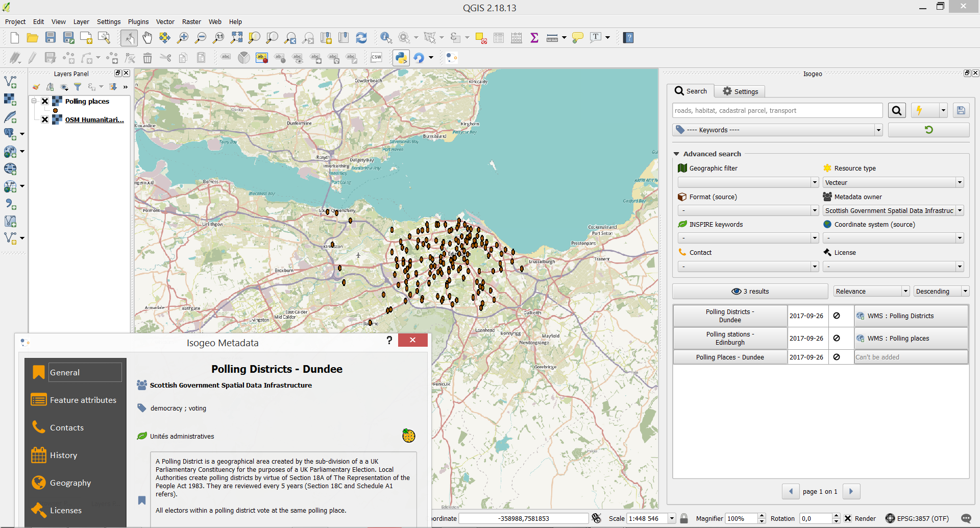Open the Plugins menu
The image size is (980, 528).
tap(138, 21)
